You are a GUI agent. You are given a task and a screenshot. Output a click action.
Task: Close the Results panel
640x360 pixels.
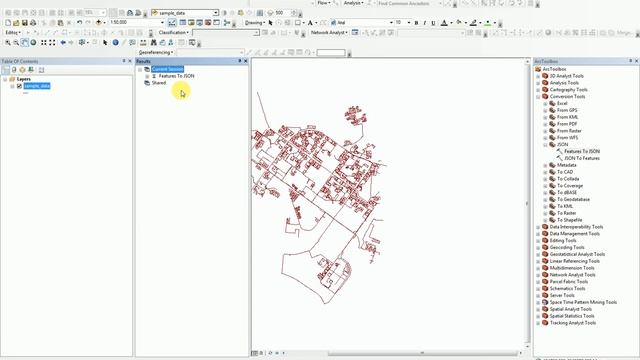click(x=245, y=61)
